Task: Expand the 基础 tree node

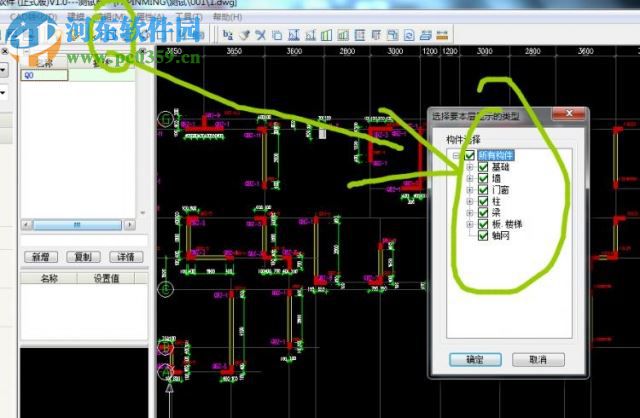Action: click(470, 167)
